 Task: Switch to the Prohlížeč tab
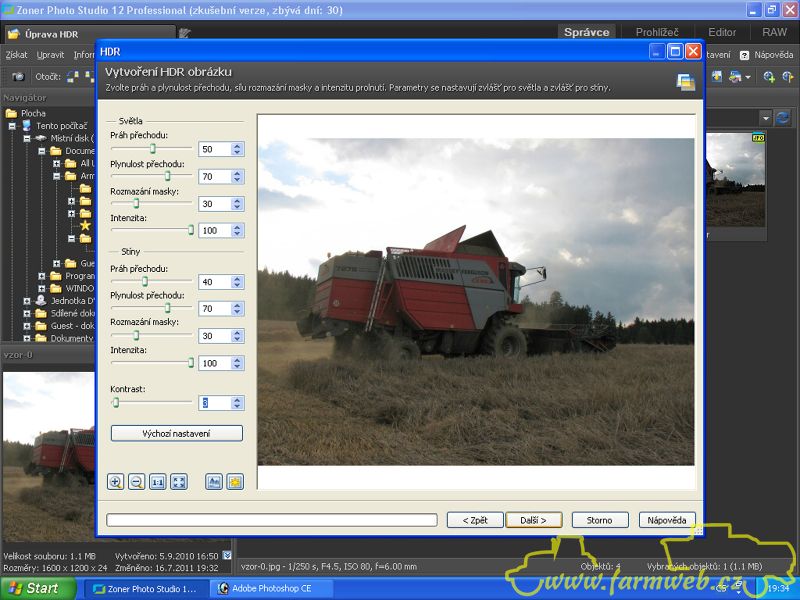pyautogui.click(x=657, y=32)
